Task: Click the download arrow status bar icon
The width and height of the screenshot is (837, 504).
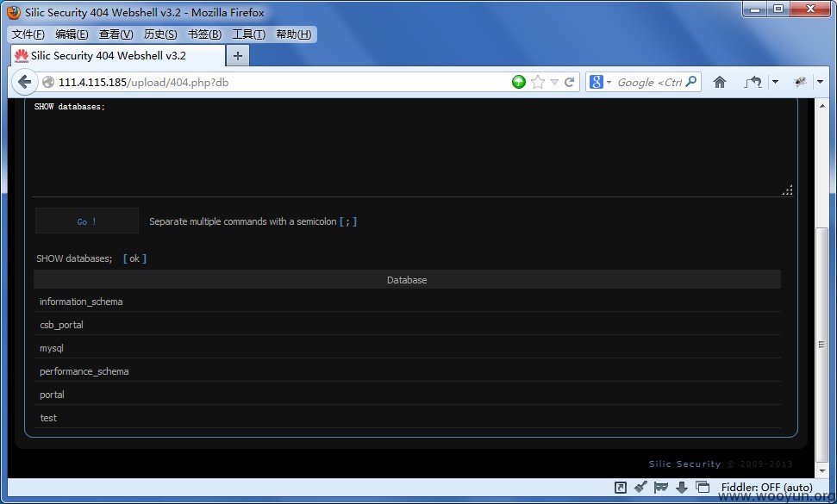Action: click(x=682, y=487)
